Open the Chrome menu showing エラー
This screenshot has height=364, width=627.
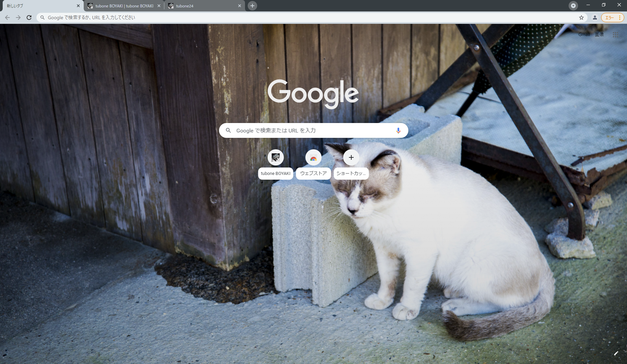pos(612,18)
